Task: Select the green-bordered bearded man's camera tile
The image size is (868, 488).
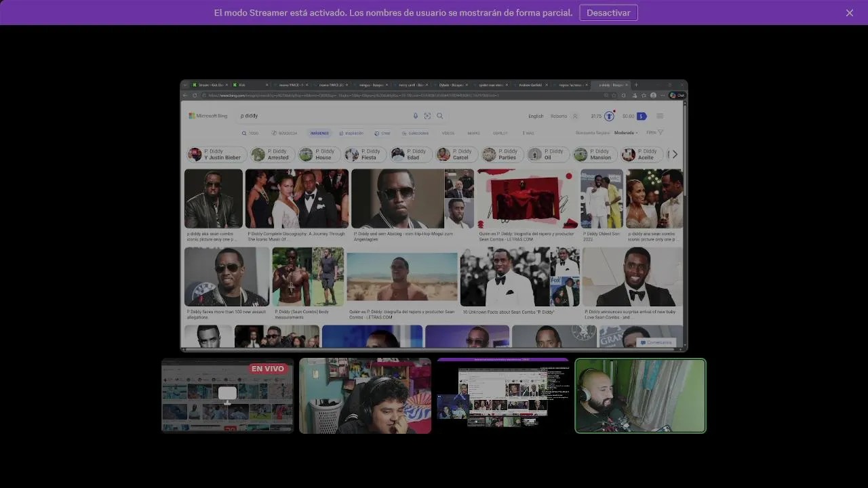Action: [x=640, y=396]
